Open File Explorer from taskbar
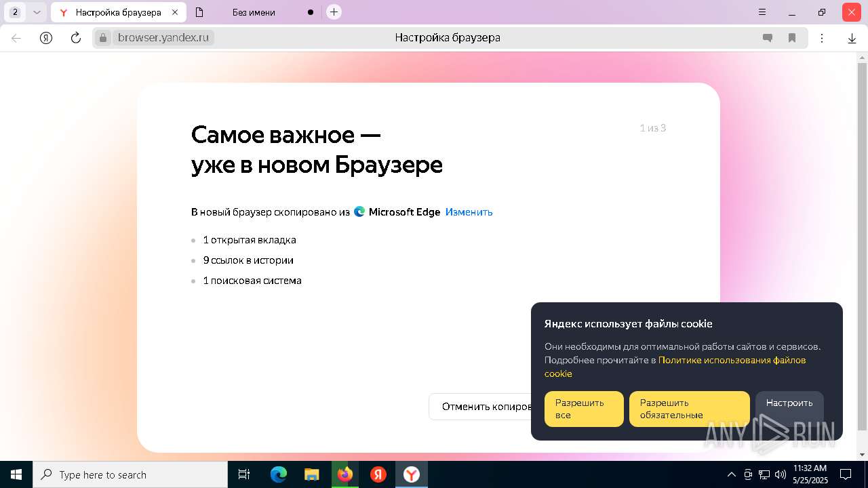 [x=311, y=474]
